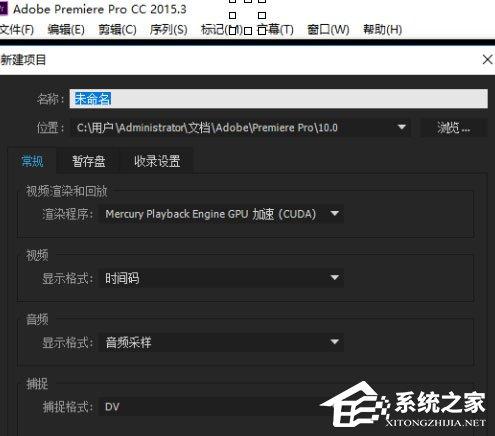This screenshot has height=436, width=495.
Task: Open the 音频 显示格式 音频采样 dropdown
Action: point(222,342)
